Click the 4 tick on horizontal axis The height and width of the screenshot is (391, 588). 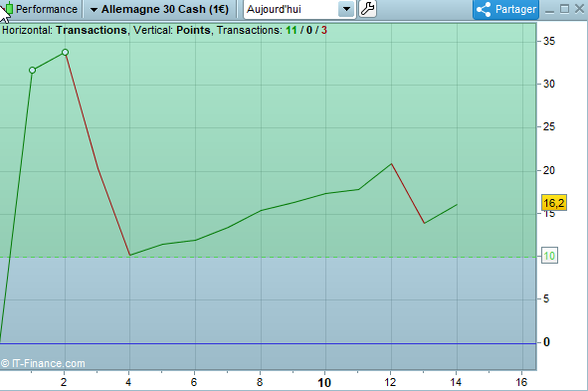pos(128,382)
